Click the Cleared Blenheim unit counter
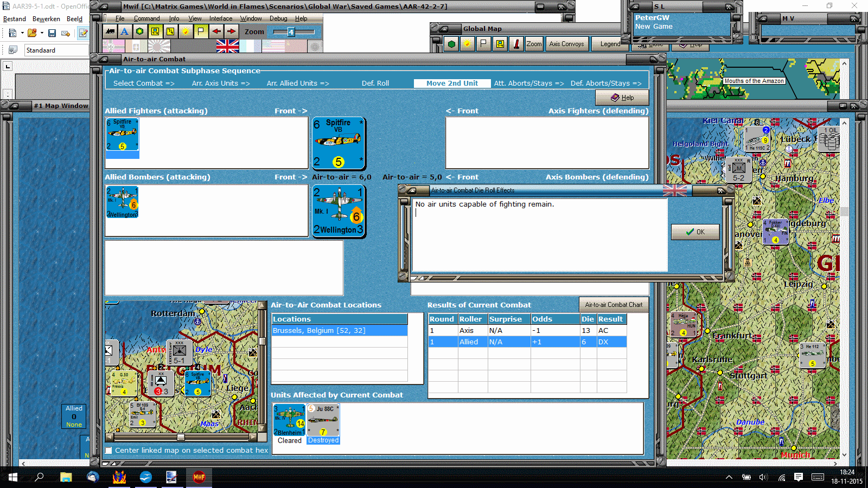 [x=289, y=420]
